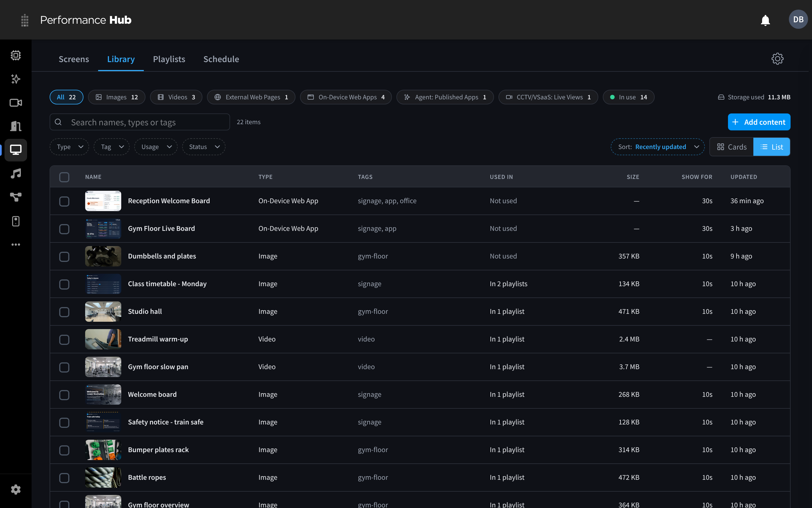
Task: Select Gym Floor Live Board checkbox
Action: 64,229
